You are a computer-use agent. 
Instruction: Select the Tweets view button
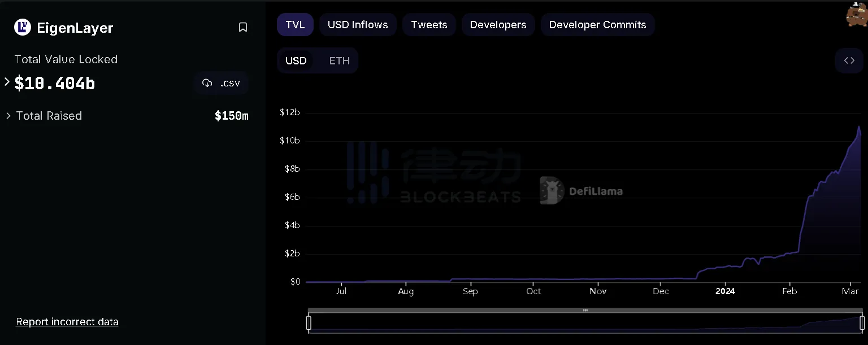(429, 24)
